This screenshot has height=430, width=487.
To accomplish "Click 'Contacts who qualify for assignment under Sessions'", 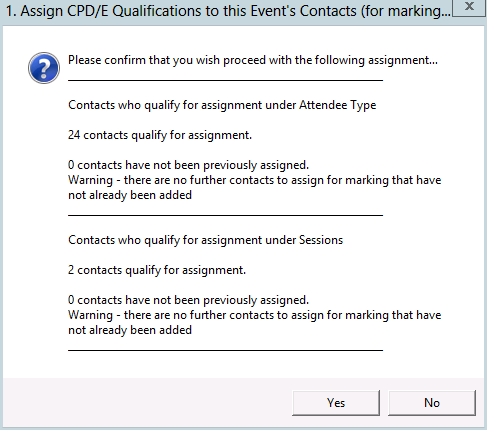I will 205,240.
